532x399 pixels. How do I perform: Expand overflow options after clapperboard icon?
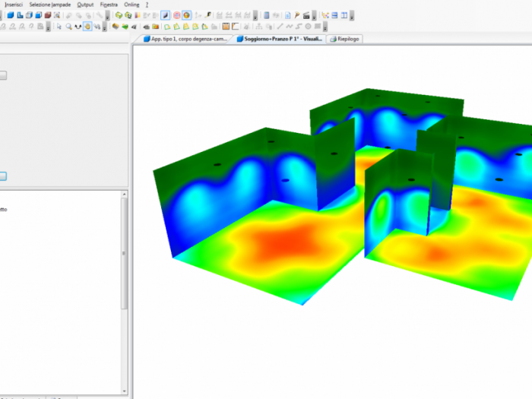click(x=314, y=15)
